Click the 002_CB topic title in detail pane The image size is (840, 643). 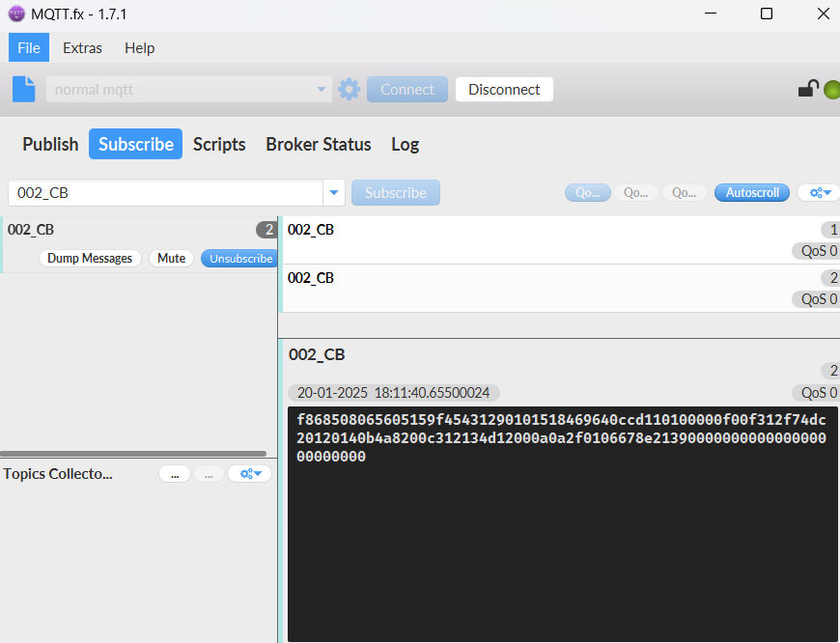pos(317,354)
